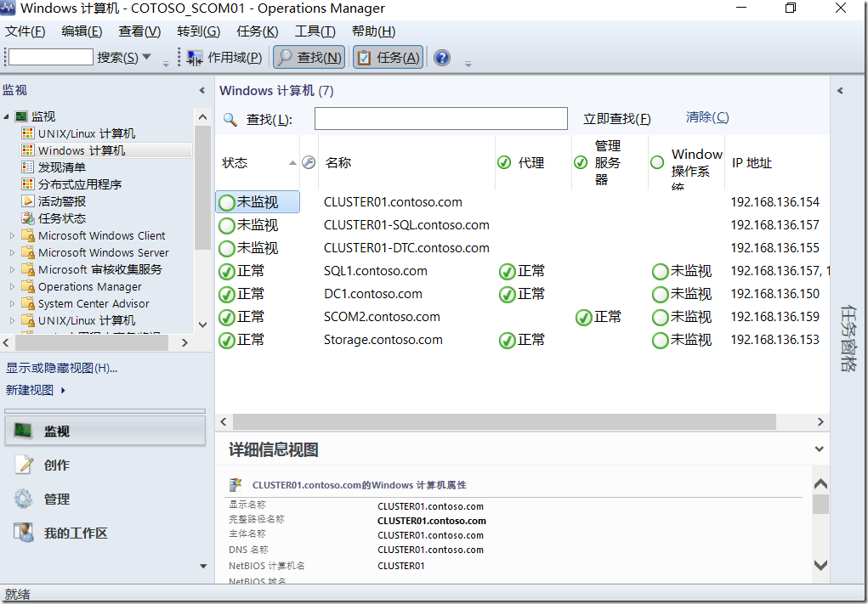Toggle the Find (查找(N)) toolbar button
This screenshot has width=868, height=604.
309,58
